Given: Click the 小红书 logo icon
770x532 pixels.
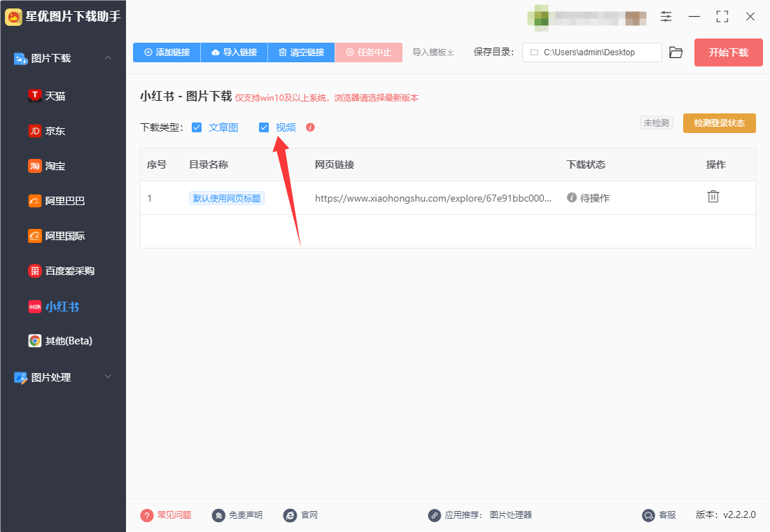Looking at the screenshot, I should point(34,307).
